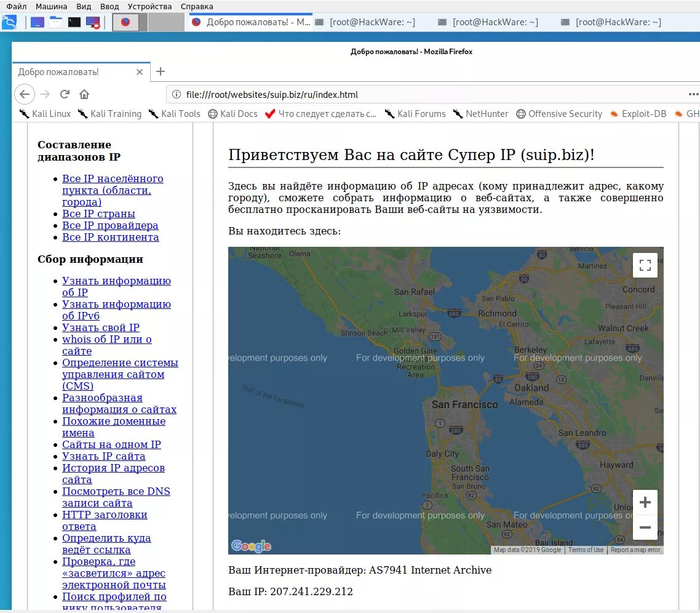Open the Файл menu
700x613 pixels.
tap(17, 6)
